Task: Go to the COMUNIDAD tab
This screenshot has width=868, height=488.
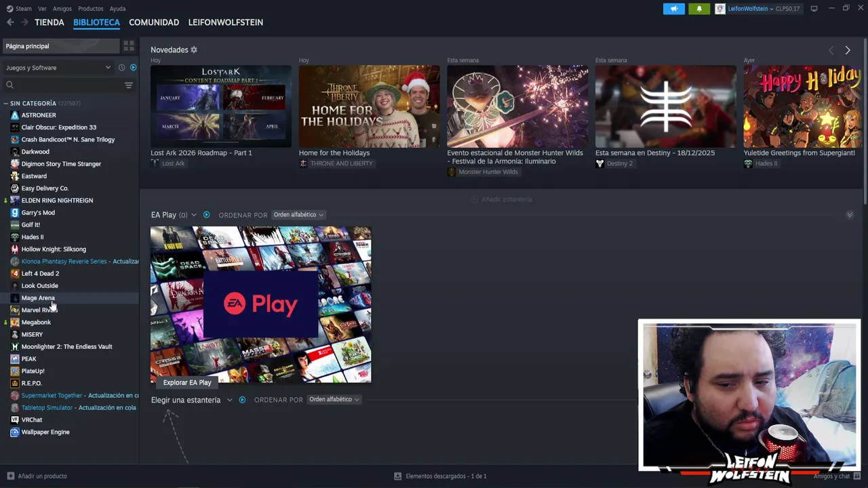Action: click(154, 22)
